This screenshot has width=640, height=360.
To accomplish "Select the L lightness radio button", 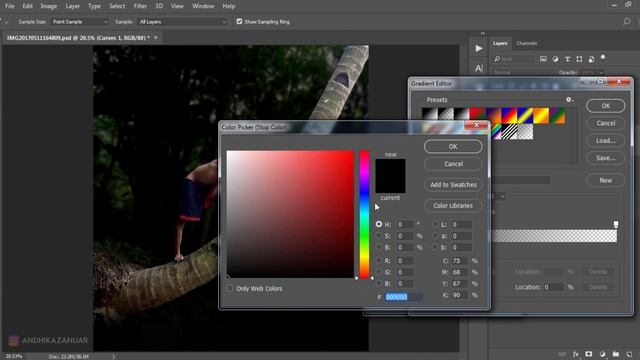I will click(x=436, y=224).
